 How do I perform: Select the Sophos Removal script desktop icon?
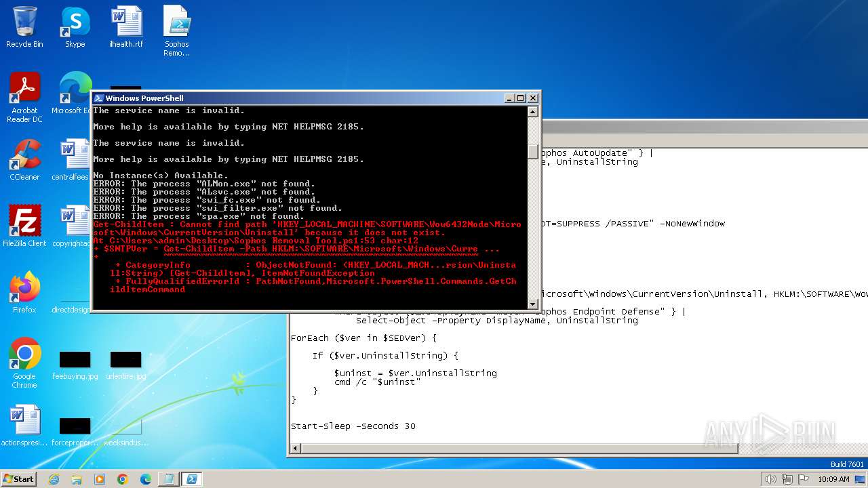177,31
